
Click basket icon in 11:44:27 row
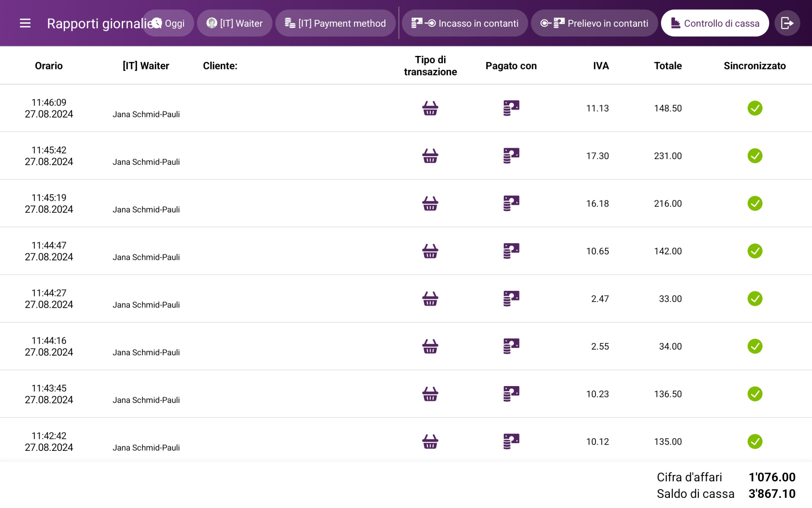(x=430, y=299)
